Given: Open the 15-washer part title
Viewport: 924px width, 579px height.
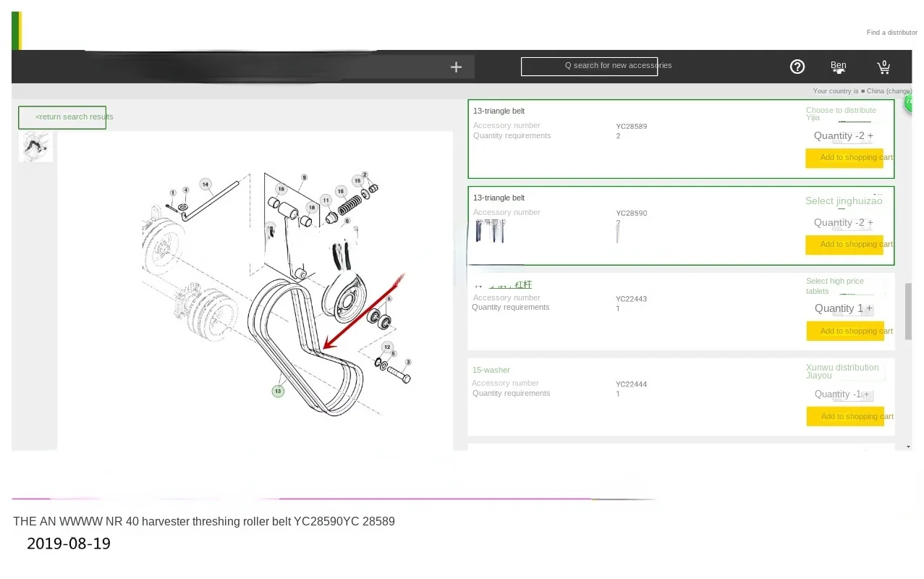Looking at the screenshot, I should pos(491,371).
